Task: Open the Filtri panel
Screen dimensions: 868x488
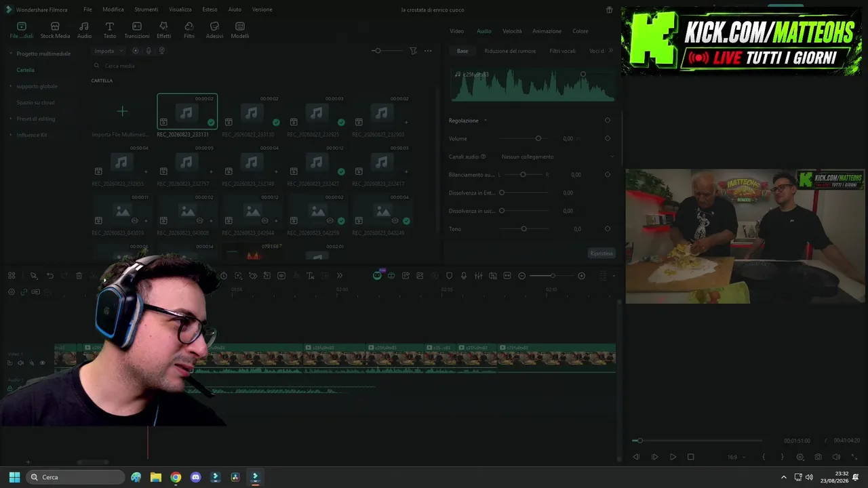Action: pos(189,30)
